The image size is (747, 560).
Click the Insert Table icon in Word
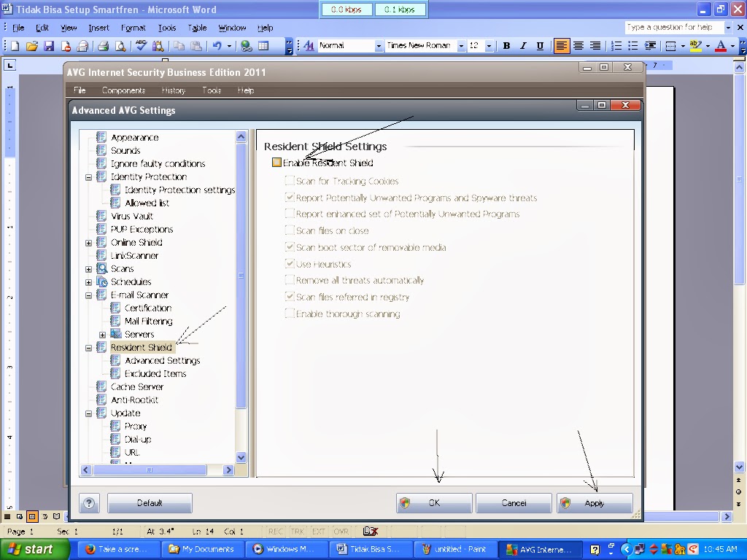263,46
